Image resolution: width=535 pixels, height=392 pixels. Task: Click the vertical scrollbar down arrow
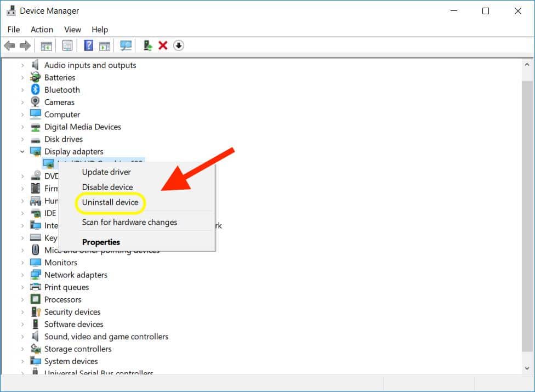click(527, 369)
